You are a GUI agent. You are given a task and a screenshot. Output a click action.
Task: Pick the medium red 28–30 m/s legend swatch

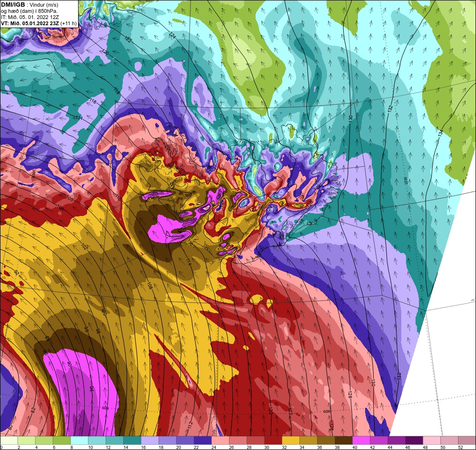256,440
